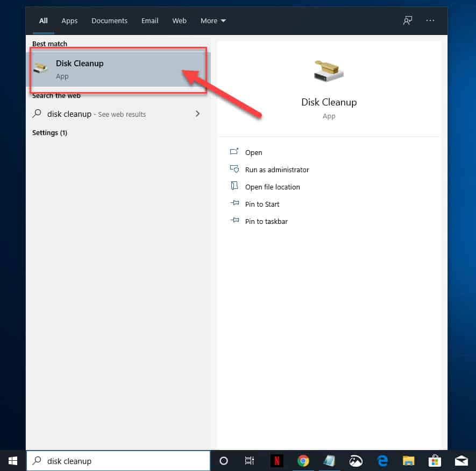Select Open file location
This screenshot has height=471, width=476.
272,187
